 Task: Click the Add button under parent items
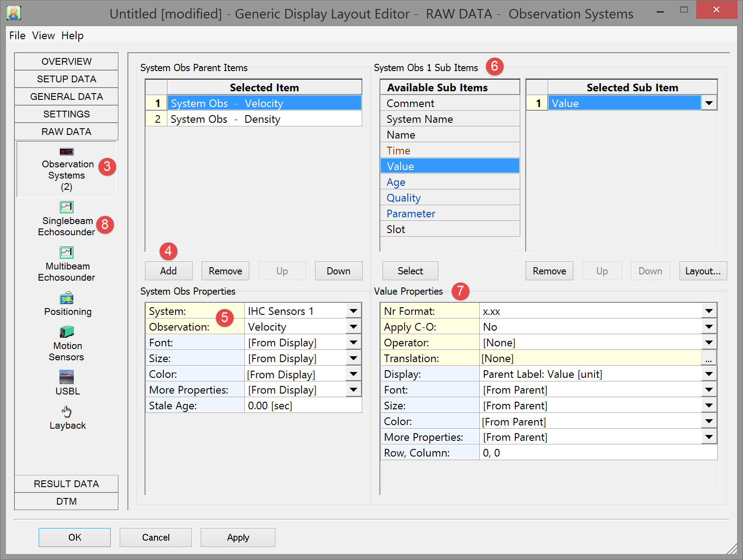click(x=168, y=271)
